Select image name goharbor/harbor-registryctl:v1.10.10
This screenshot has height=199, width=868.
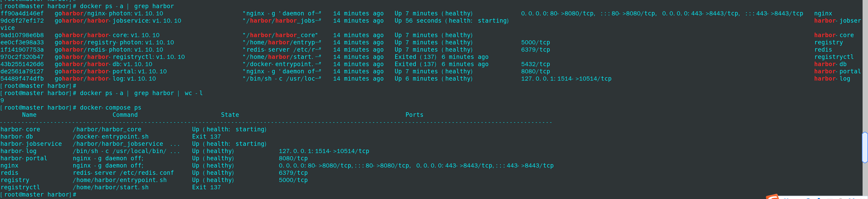(x=120, y=57)
